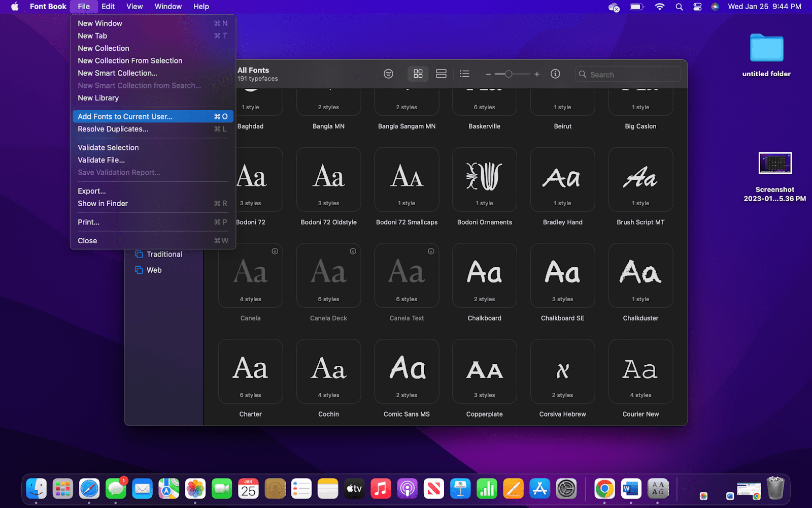Select the Cochin typeface thumbnail

pyautogui.click(x=329, y=371)
